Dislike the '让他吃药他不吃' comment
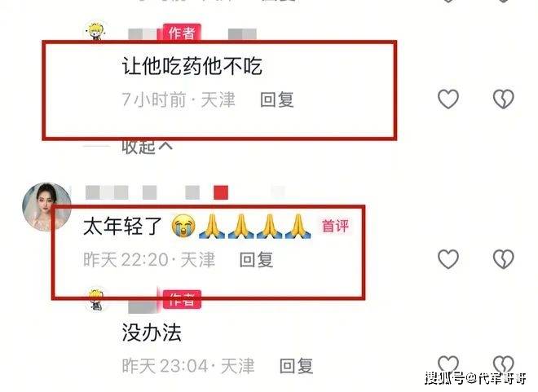 pos(503,99)
